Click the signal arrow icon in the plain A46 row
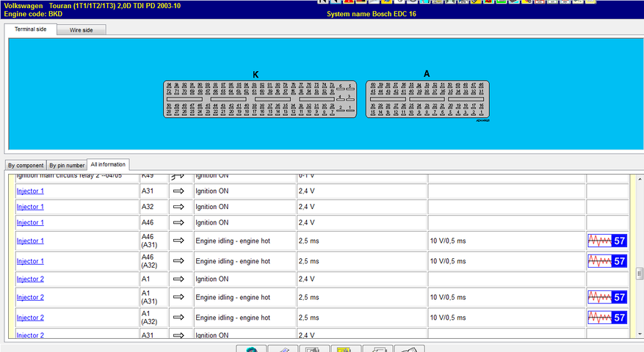The width and height of the screenshot is (644, 352). [x=178, y=223]
